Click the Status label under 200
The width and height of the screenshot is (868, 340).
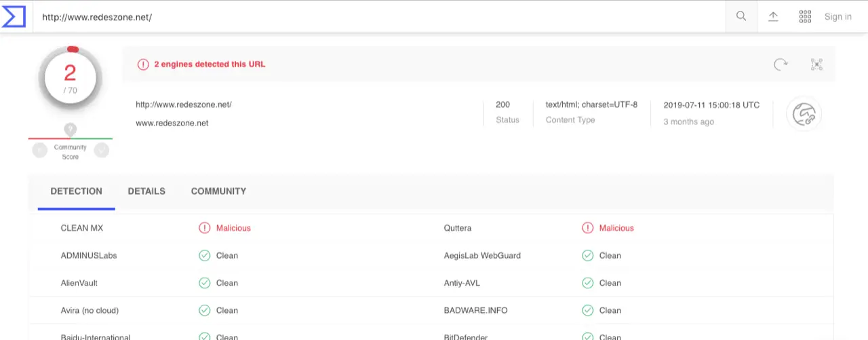(507, 120)
